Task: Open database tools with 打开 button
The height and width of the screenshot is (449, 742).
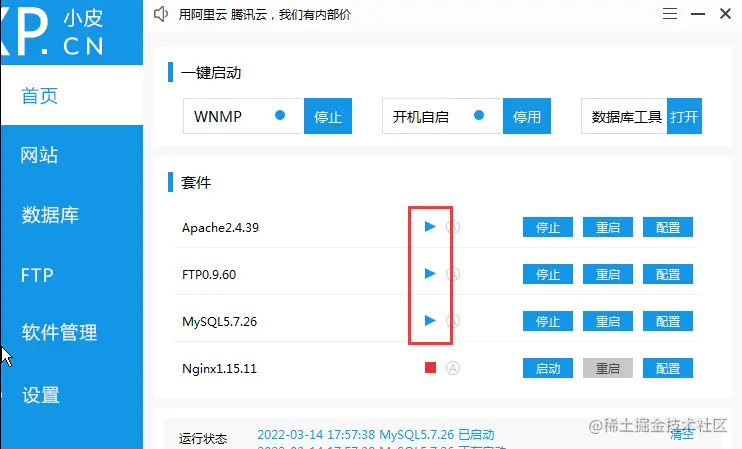Action: pyautogui.click(x=684, y=116)
